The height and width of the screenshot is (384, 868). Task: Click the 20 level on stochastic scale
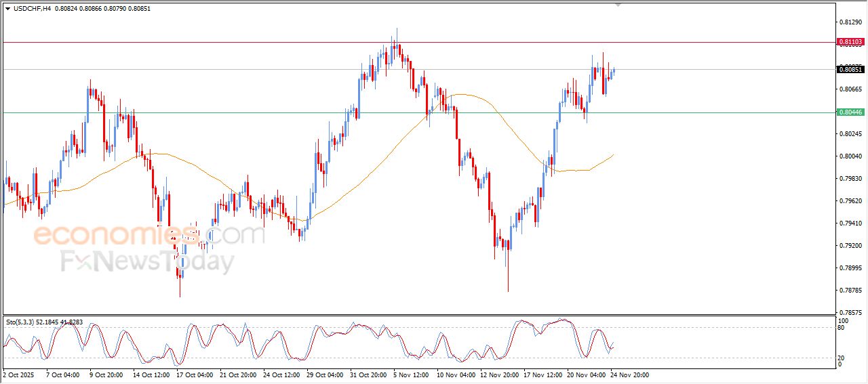[842, 357]
